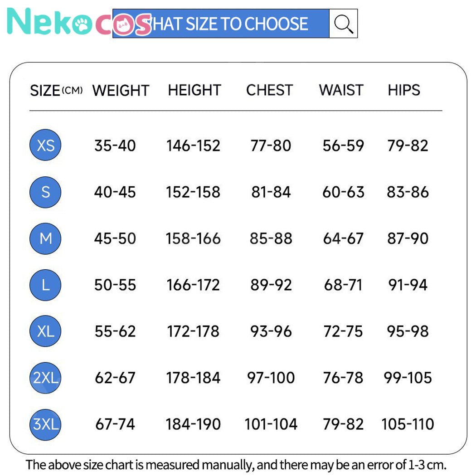Click the WAIST column header
This screenshot has width=476, height=476.
coord(341,90)
